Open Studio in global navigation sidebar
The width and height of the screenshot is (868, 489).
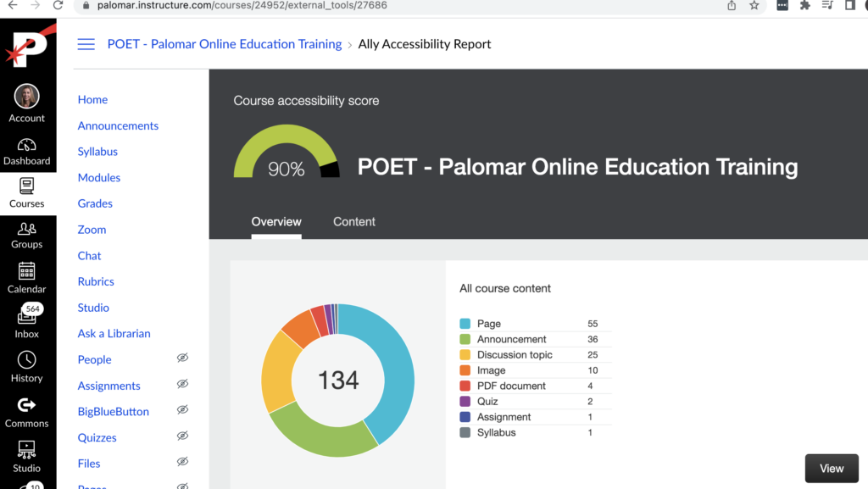tap(26, 457)
